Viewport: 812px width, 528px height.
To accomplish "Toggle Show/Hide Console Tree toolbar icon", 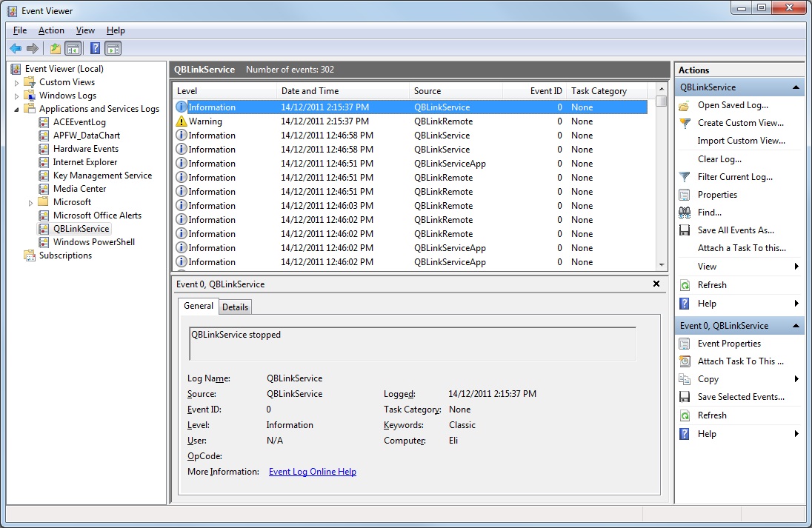I will 73,49.
